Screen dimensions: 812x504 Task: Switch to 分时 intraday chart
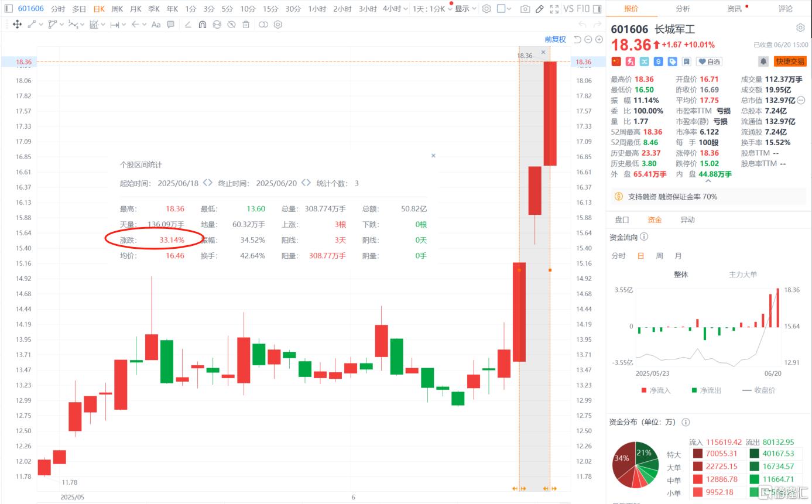[58, 9]
